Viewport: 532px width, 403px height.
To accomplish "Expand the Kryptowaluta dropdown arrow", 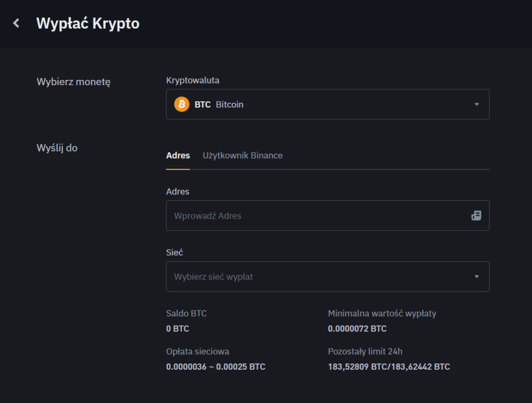I will point(476,104).
